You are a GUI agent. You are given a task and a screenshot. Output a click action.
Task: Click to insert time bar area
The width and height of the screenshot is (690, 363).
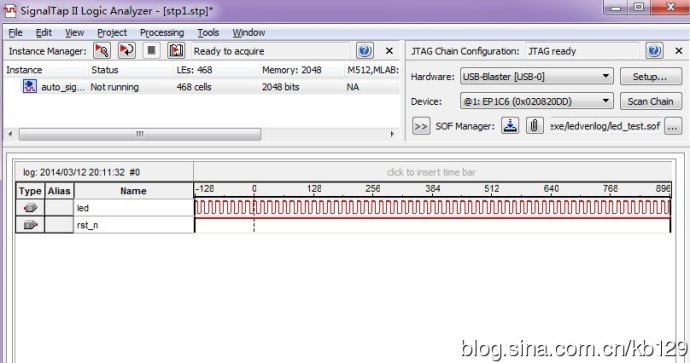point(431,172)
